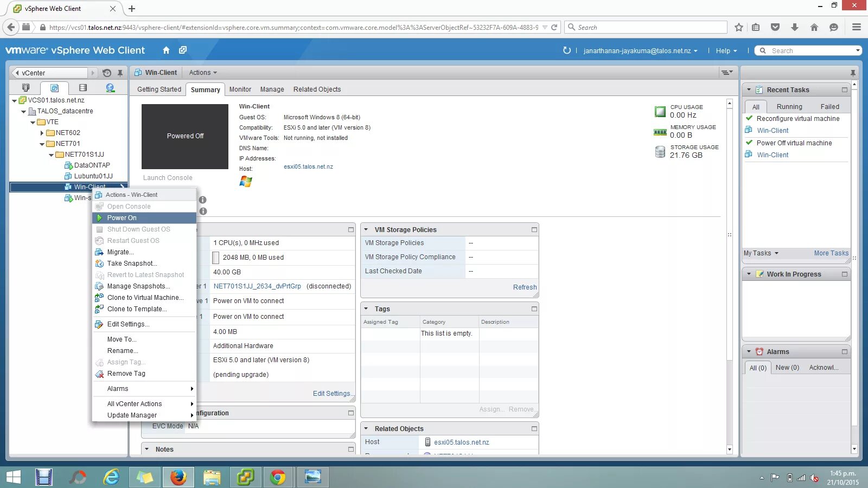Click Refresh in VM Storage Policies
The height and width of the screenshot is (488, 868).
pos(525,287)
